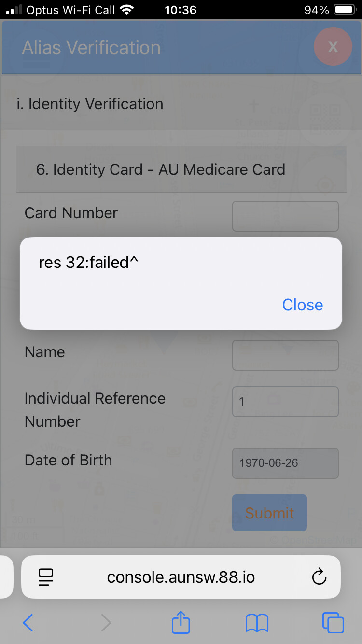Expand the AU Medicare Card section

pos(181,169)
